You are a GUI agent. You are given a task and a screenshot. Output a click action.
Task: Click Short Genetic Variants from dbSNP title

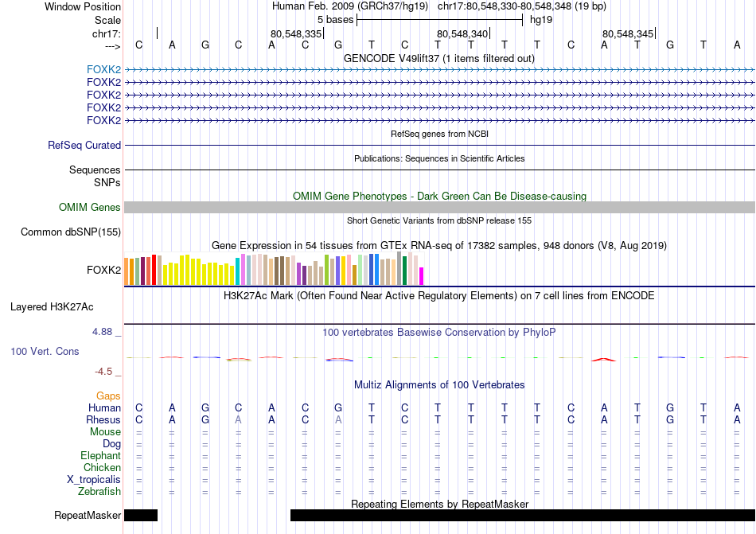[x=439, y=220]
